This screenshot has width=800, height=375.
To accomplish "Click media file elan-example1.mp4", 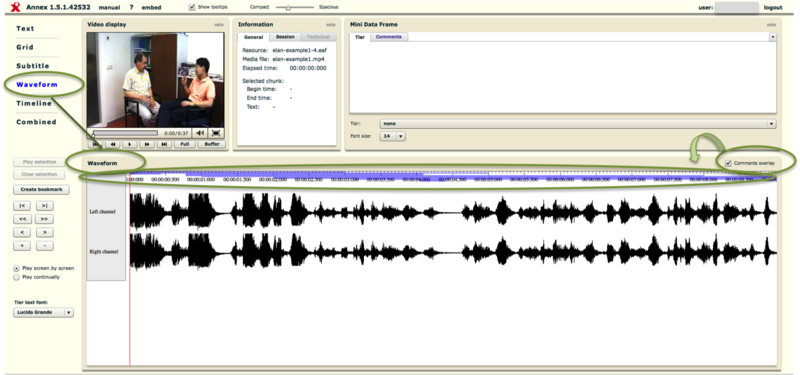I will pyautogui.click(x=297, y=59).
